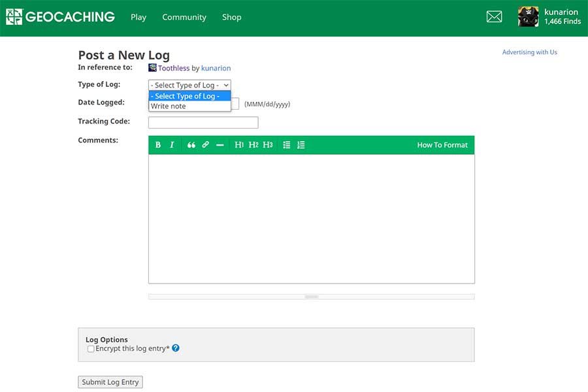588x392 pixels.
Task: Click the Geocaching logo
Action: pyautogui.click(x=60, y=17)
